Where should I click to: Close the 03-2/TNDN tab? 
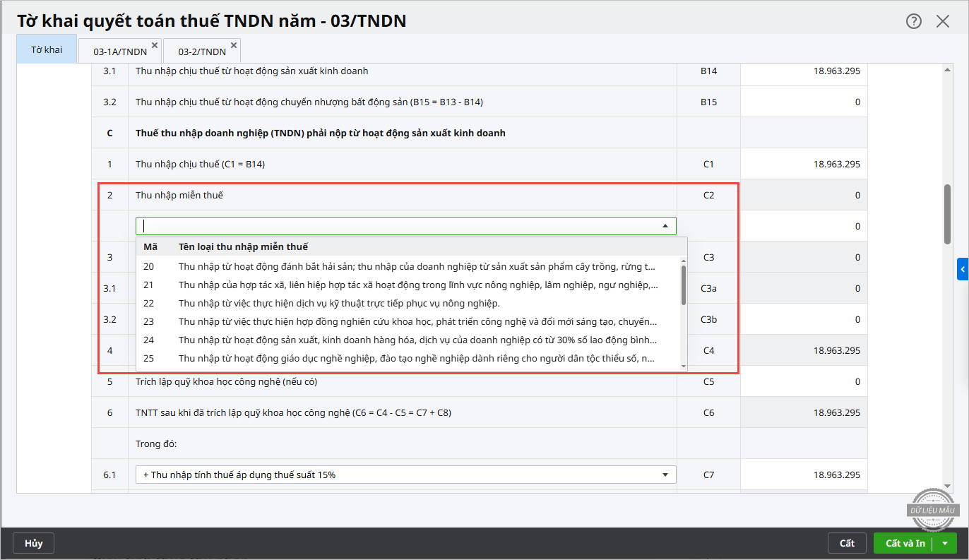click(x=234, y=45)
